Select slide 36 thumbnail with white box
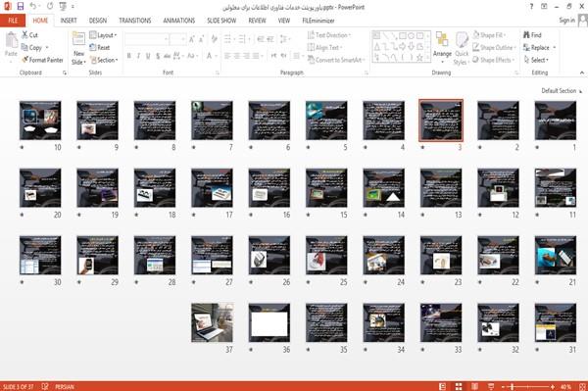Viewport: 588px width, 391px height. 269,322
